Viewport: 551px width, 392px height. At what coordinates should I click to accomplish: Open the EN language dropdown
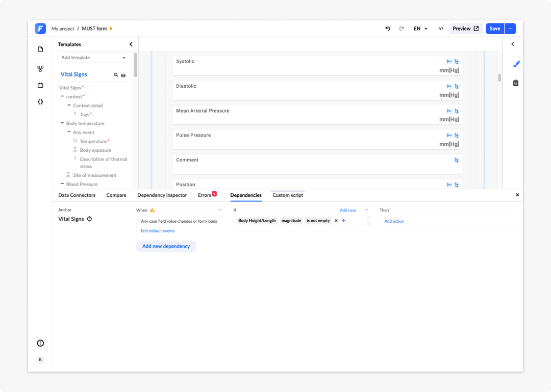click(420, 29)
